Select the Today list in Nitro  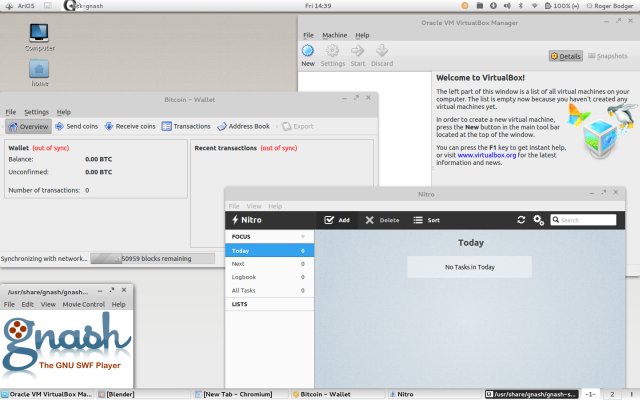tap(269, 251)
